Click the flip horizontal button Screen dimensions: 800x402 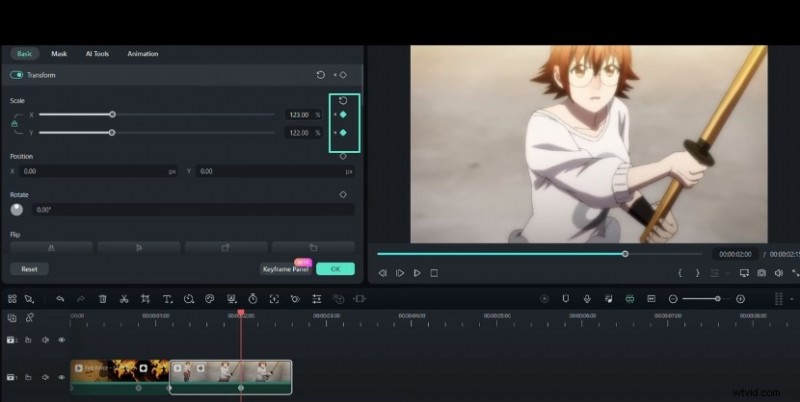51,247
